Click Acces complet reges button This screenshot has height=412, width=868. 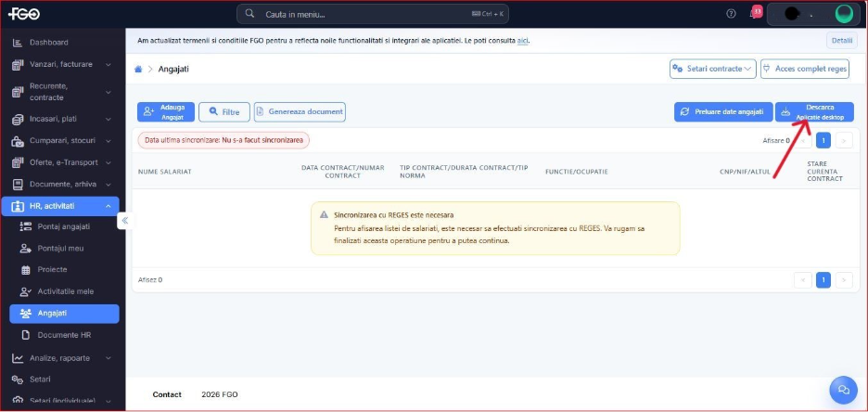click(x=804, y=70)
